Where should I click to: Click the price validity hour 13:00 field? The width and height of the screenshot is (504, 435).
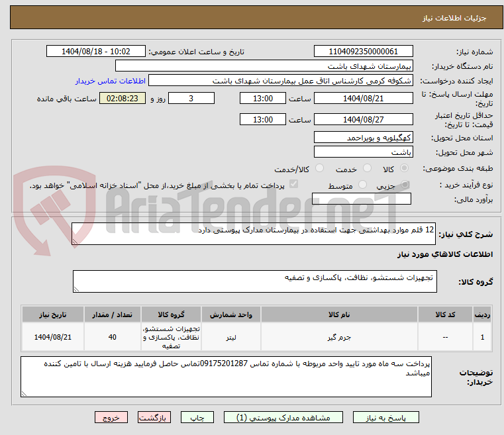(x=263, y=119)
